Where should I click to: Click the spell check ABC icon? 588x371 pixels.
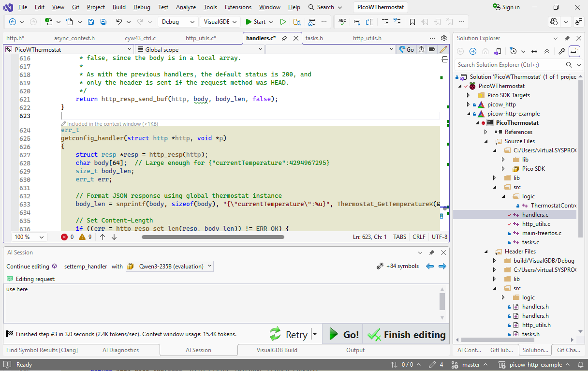pyautogui.click(x=342, y=22)
